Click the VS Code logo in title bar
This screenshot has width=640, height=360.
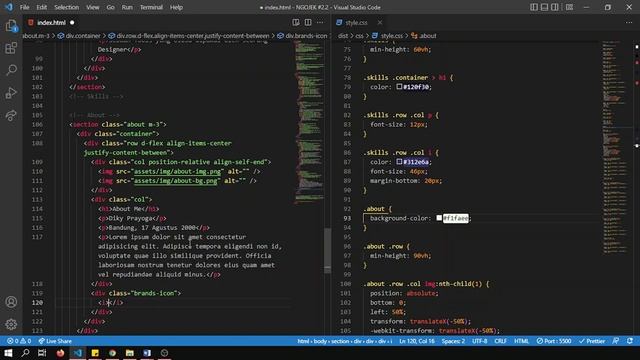(9, 7)
